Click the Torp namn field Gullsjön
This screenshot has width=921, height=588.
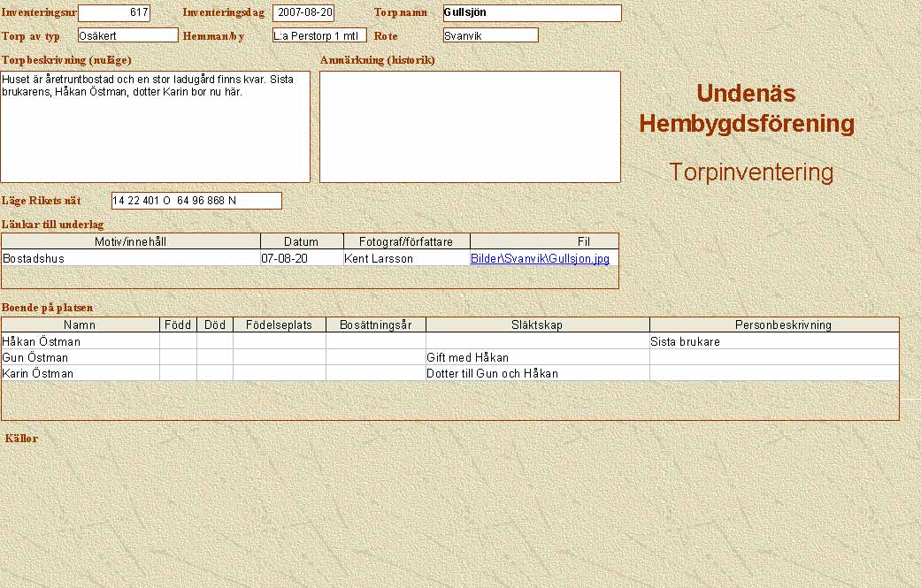(532, 13)
